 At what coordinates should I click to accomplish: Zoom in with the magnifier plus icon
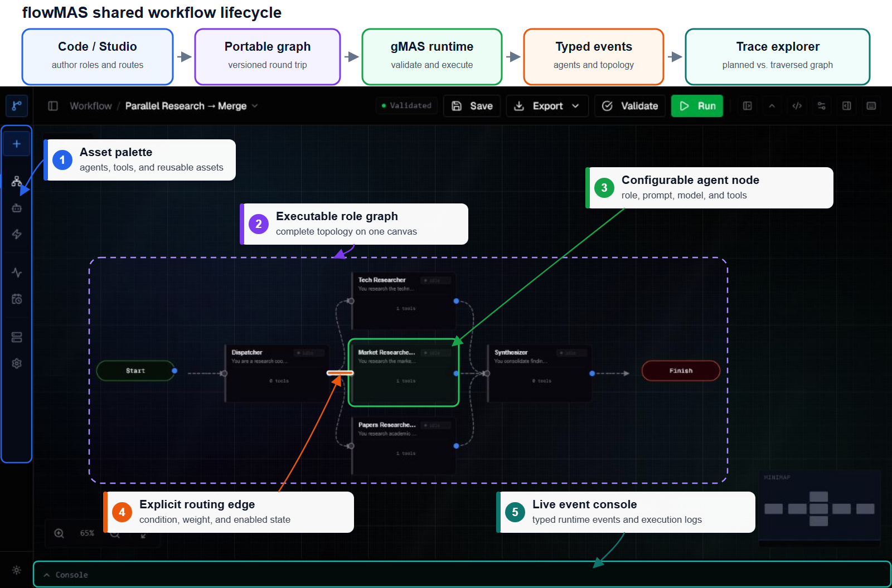[x=59, y=533]
